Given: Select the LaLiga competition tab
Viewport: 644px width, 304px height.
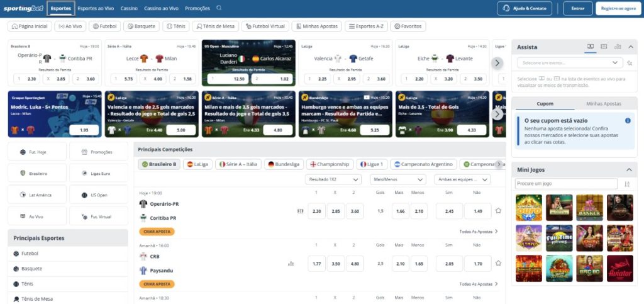Looking at the screenshot, I should coord(197,164).
